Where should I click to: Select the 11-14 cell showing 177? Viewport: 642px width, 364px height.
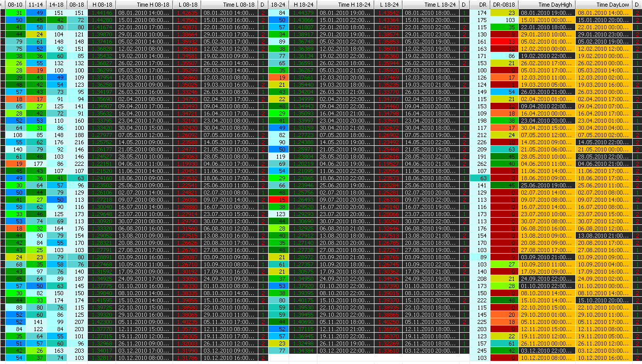coord(36,163)
